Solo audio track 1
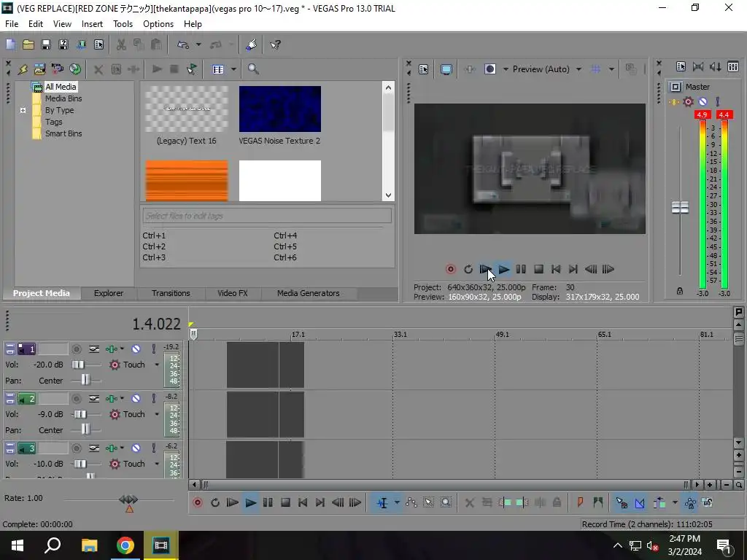 (153, 349)
